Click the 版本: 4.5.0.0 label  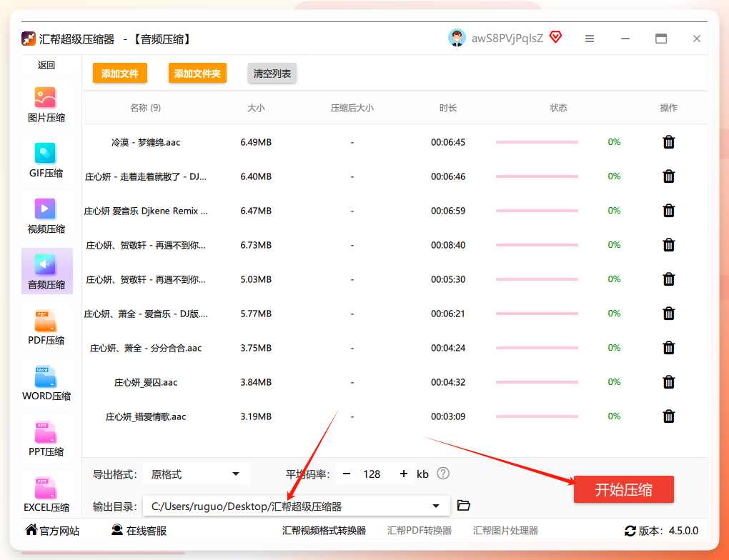pyautogui.click(x=668, y=531)
